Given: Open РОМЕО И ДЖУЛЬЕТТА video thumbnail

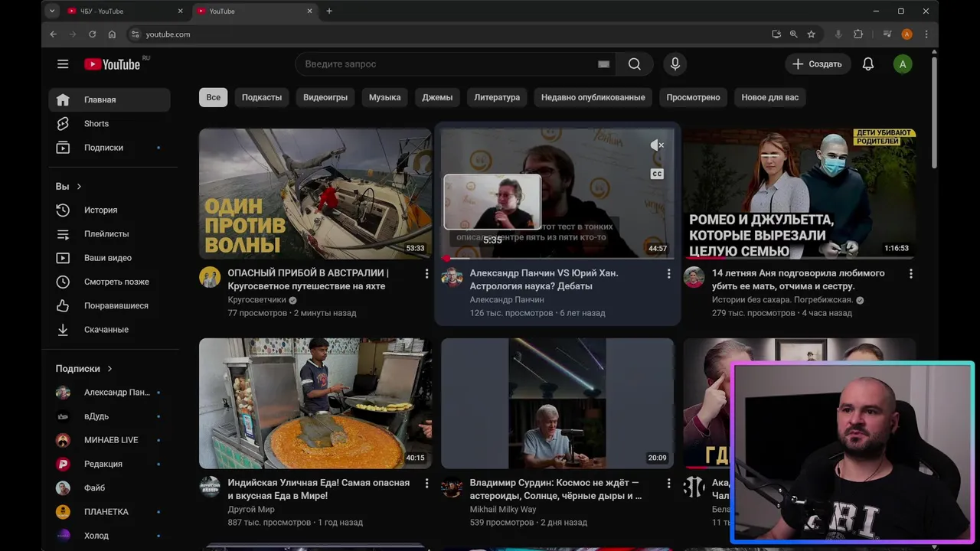Looking at the screenshot, I should coord(799,194).
